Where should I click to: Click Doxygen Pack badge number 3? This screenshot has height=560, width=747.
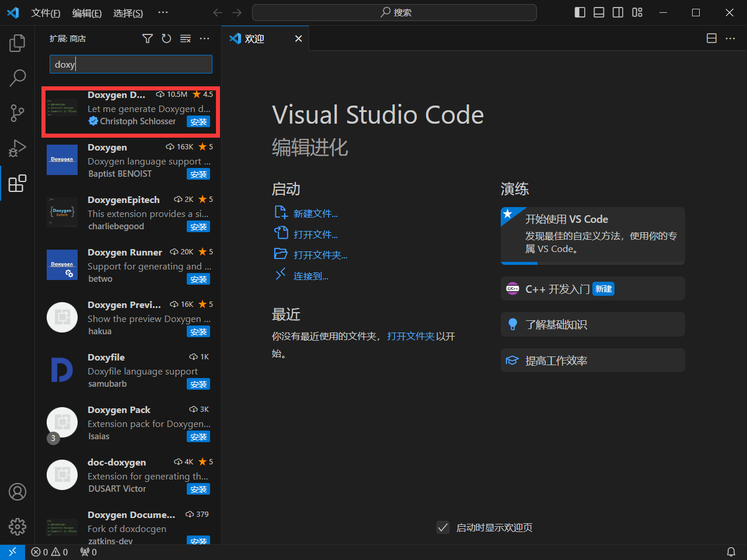click(53, 438)
